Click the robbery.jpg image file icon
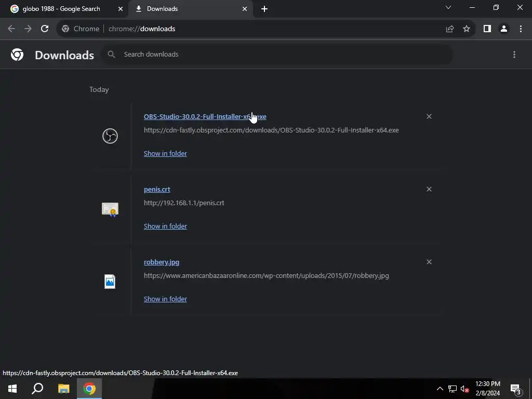The height and width of the screenshot is (399, 532). [110, 282]
